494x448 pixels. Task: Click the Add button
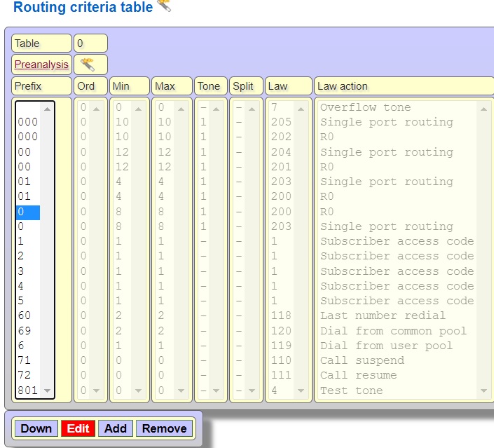116,428
